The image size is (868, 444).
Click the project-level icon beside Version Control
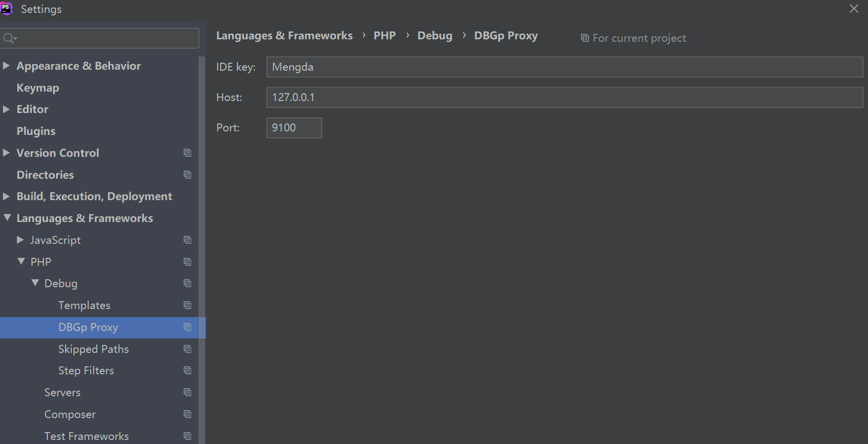(187, 153)
